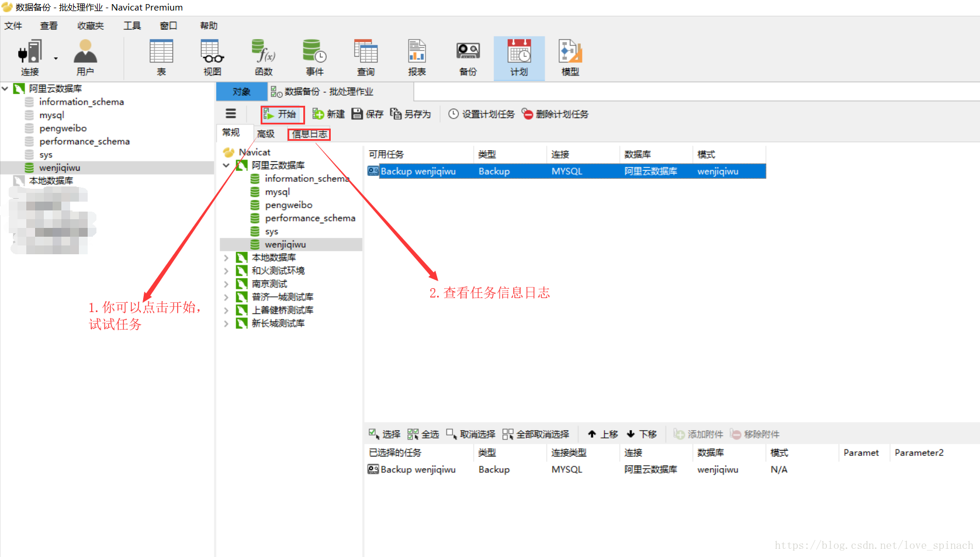Open the connection button dropdown arrow

(56, 58)
